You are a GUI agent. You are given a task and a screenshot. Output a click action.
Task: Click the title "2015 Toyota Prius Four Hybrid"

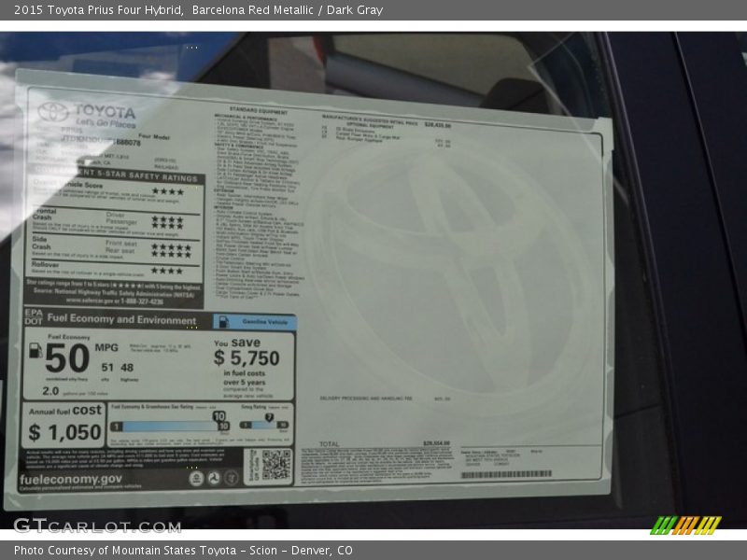pos(99,10)
